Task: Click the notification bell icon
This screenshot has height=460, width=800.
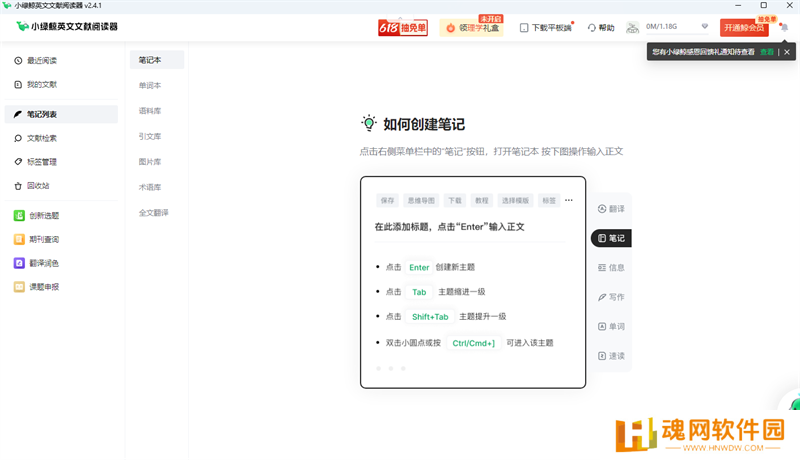Action: [x=783, y=28]
